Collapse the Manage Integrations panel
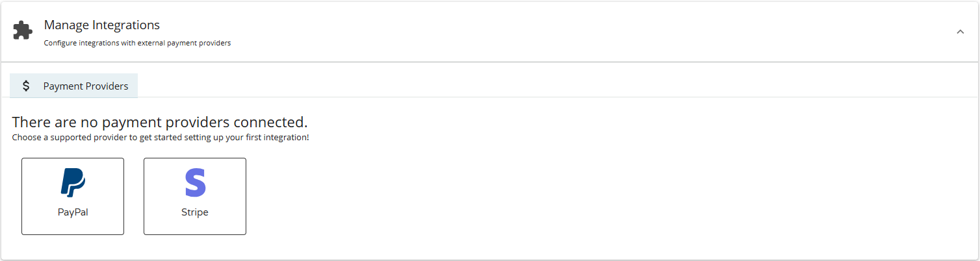980x261 pixels. 960,32
